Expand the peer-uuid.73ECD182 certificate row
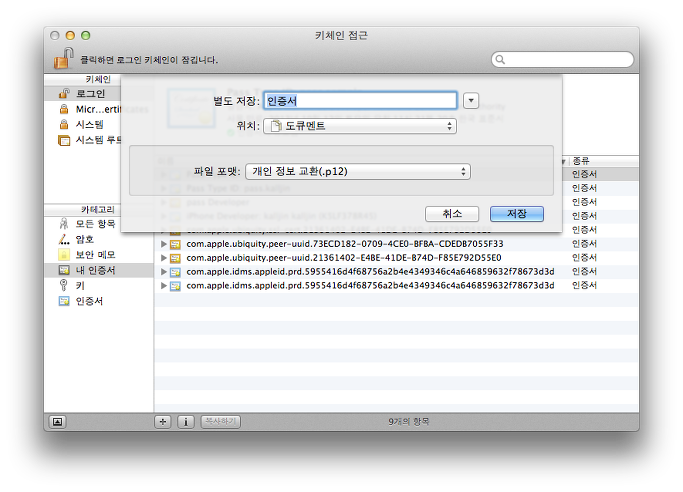This screenshot has height=492, width=683. click(x=164, y=244)
